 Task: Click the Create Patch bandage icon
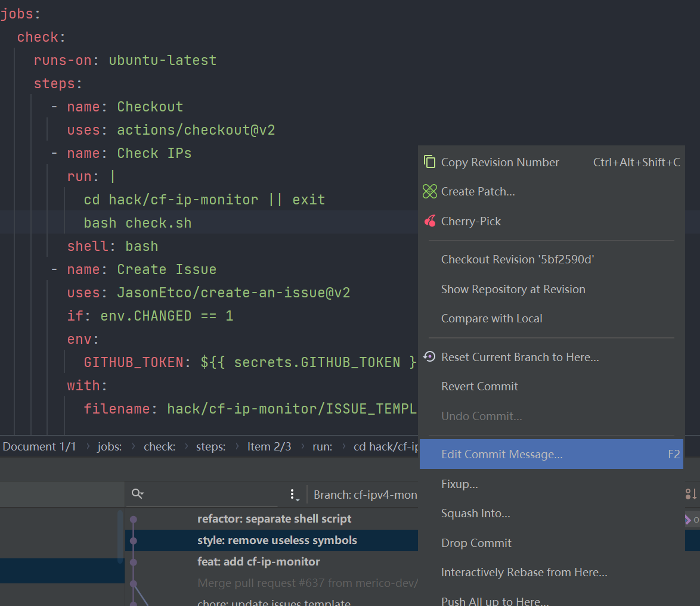(429, 191)
